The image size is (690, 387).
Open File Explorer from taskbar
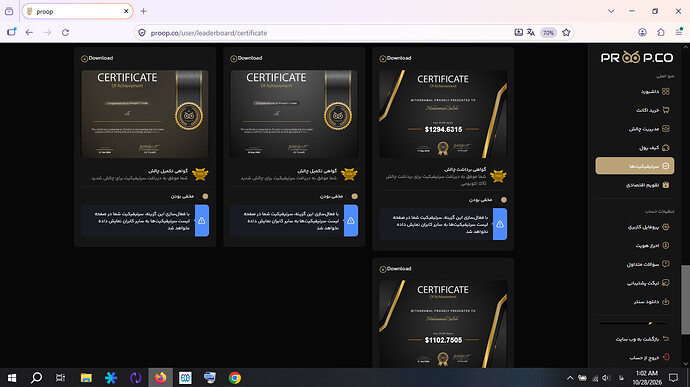click(86, 378)
